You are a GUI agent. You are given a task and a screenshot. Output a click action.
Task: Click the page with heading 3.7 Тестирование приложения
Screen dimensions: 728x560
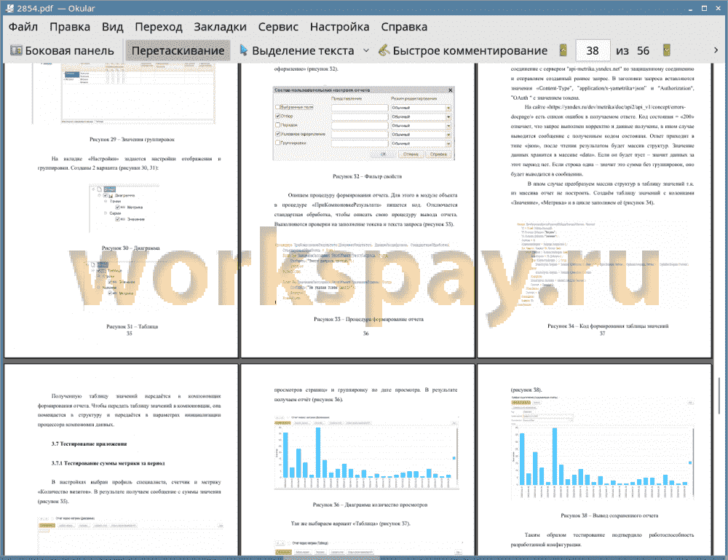point(121,460)
